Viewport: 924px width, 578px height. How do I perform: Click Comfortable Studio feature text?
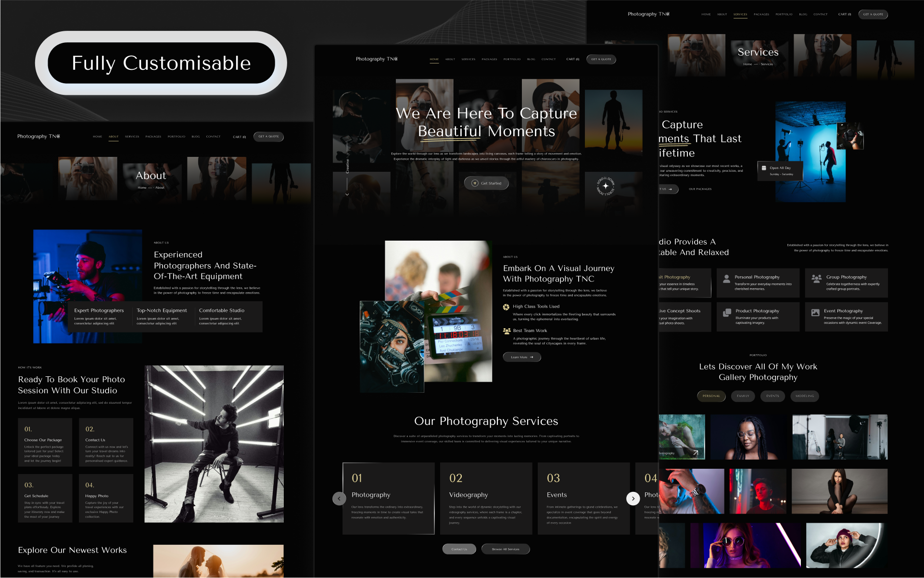coord(222,311)
